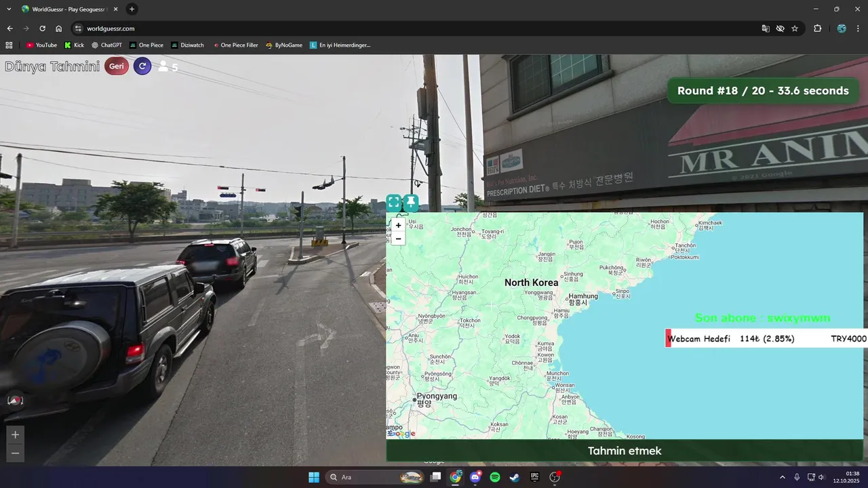Open ChatGPT bookmark
868x488 pixels.
pos(106,45)
